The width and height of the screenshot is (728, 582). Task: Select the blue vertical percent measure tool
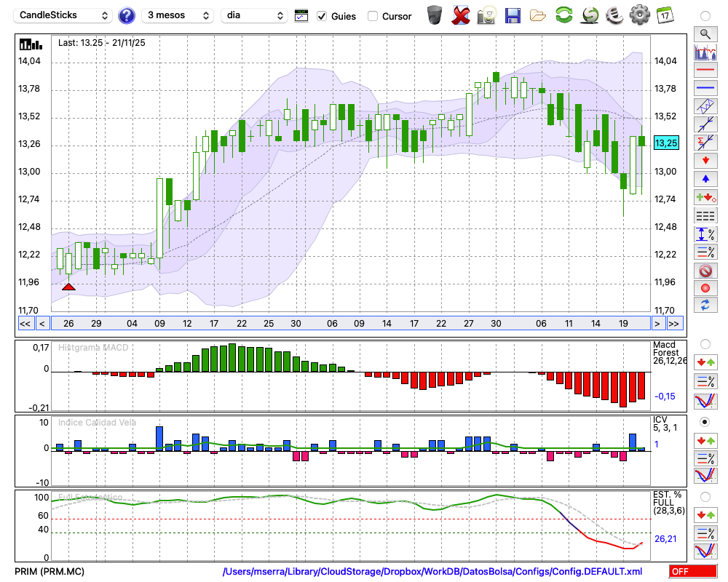pos(705,234)
